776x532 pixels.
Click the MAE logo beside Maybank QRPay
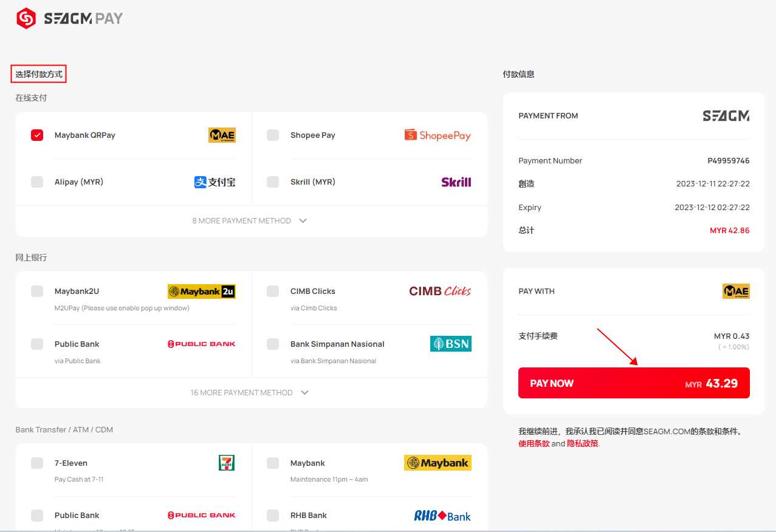pos(222,135)
